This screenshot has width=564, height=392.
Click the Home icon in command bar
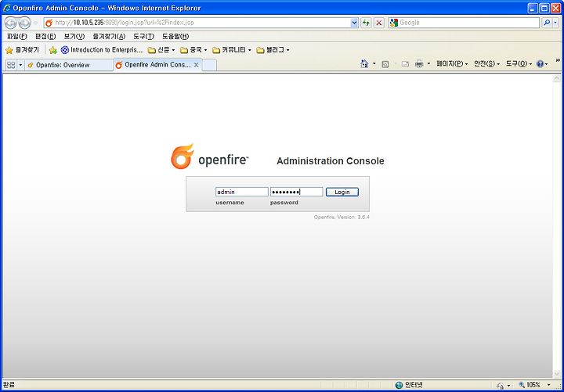tap(364, 64)
